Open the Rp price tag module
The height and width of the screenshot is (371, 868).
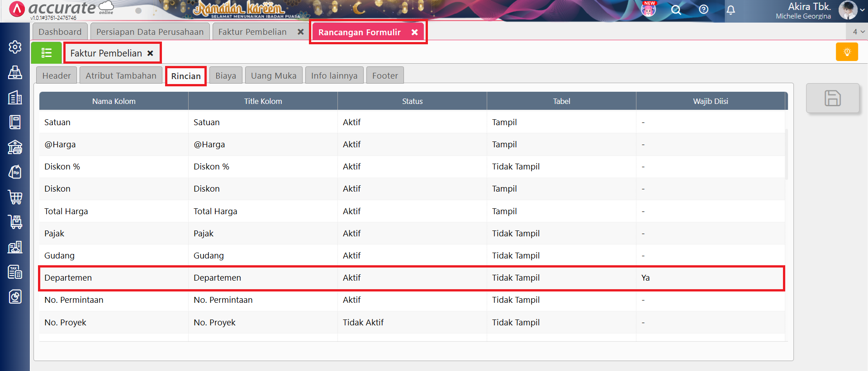[15, 172]
